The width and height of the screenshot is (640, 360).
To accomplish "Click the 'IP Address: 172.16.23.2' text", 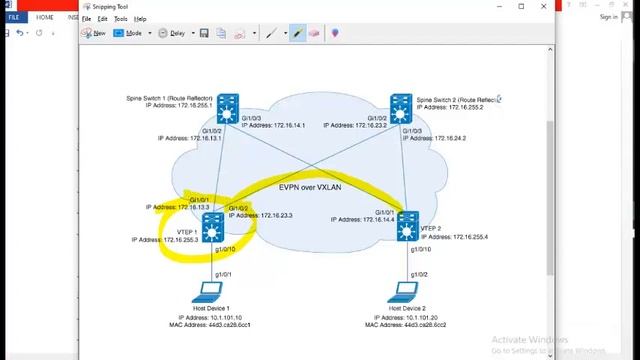I will click(x=355, y=125).
